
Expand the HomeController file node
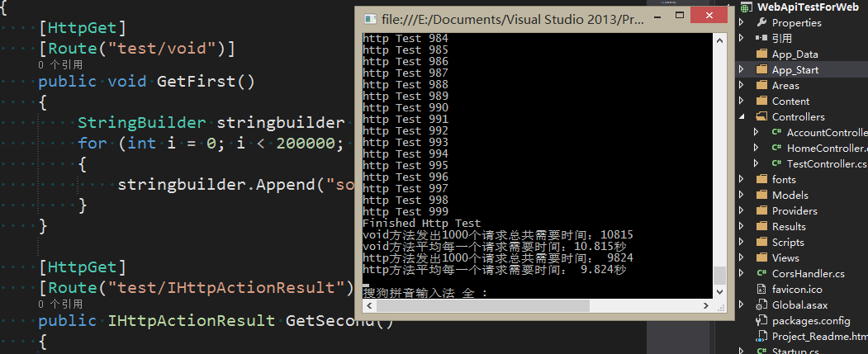757,148
